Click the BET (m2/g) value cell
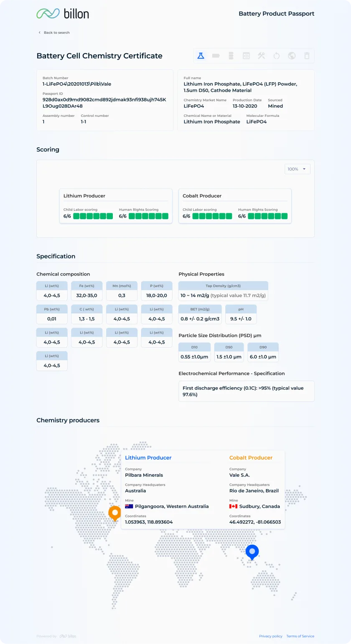The height and width of the screenshot is (644, 351). (x=200, y=314)
